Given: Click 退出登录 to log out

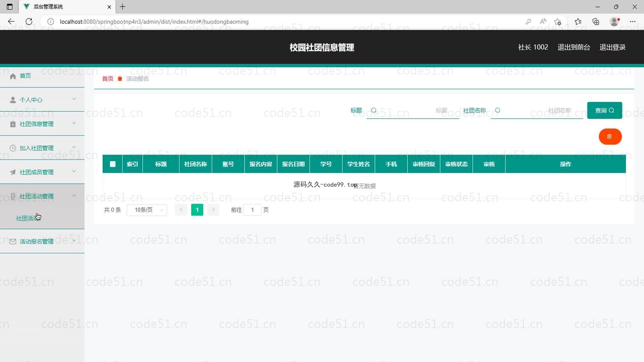Looking at the screenshot, I should 612,47.
